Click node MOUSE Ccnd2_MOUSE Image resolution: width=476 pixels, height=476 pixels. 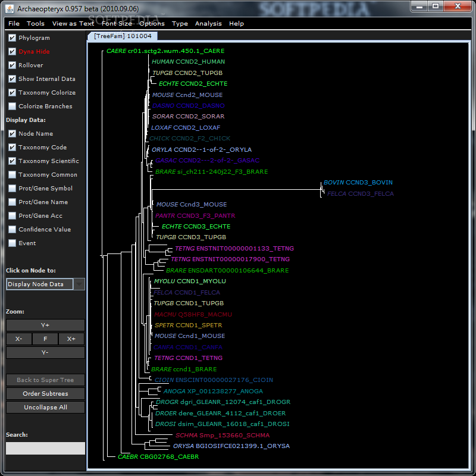coord(187,95)
